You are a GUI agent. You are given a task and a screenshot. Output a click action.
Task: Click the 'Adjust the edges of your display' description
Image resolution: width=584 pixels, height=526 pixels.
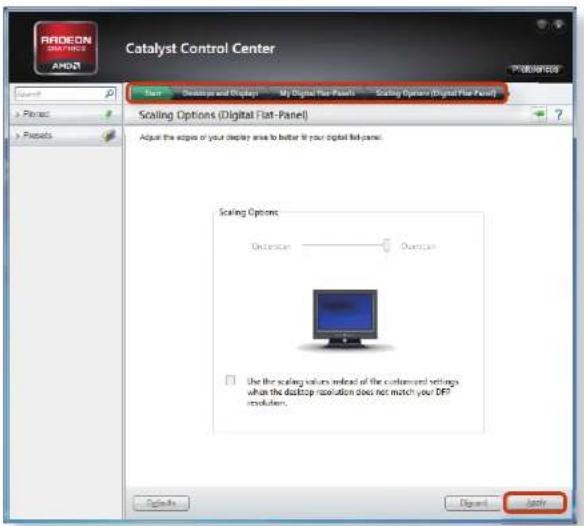(260, 137)
